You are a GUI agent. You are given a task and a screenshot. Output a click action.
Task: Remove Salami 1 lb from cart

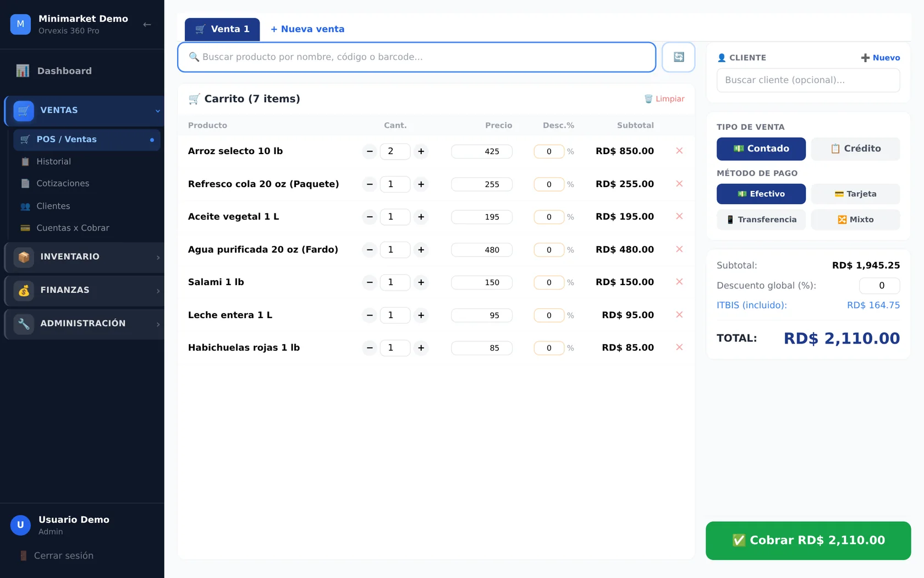(x=679, y=282)
